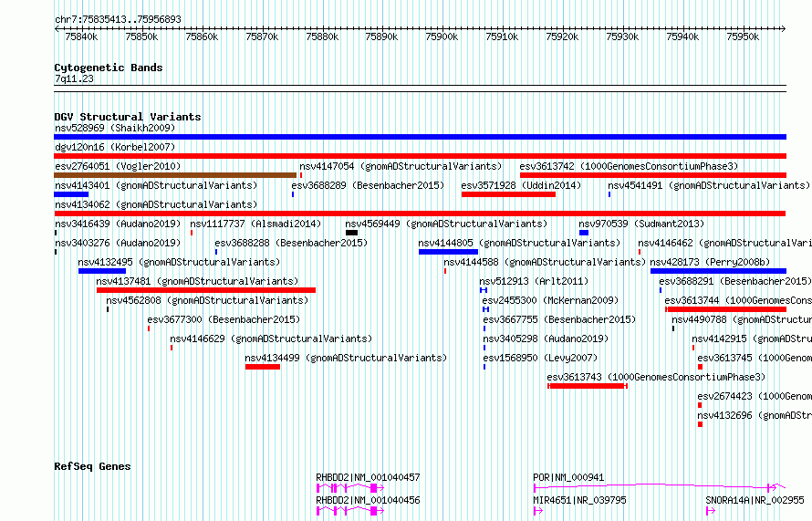Click nsv970539 (Sudmant2013) label
Screen dimensions: 812x521
tap(641, 224)
